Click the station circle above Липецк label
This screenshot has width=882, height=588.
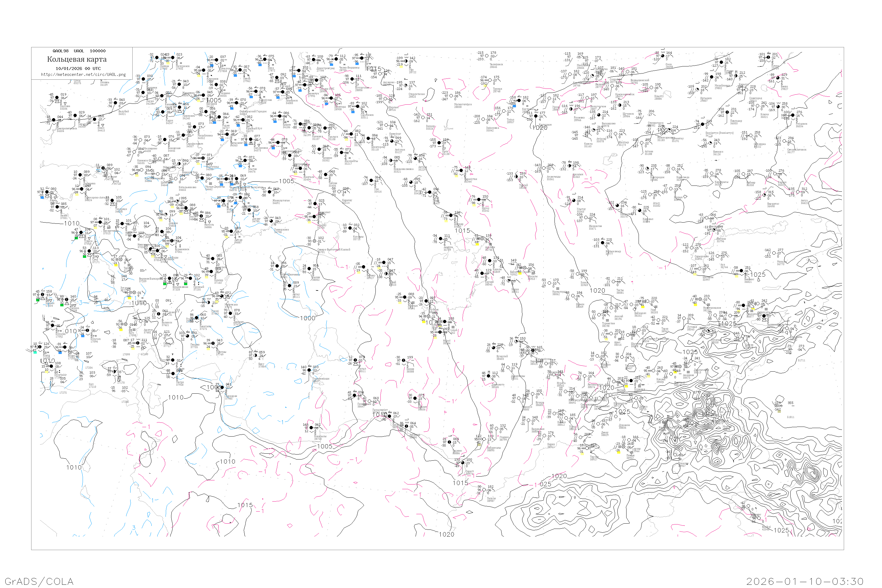point(157,58)
